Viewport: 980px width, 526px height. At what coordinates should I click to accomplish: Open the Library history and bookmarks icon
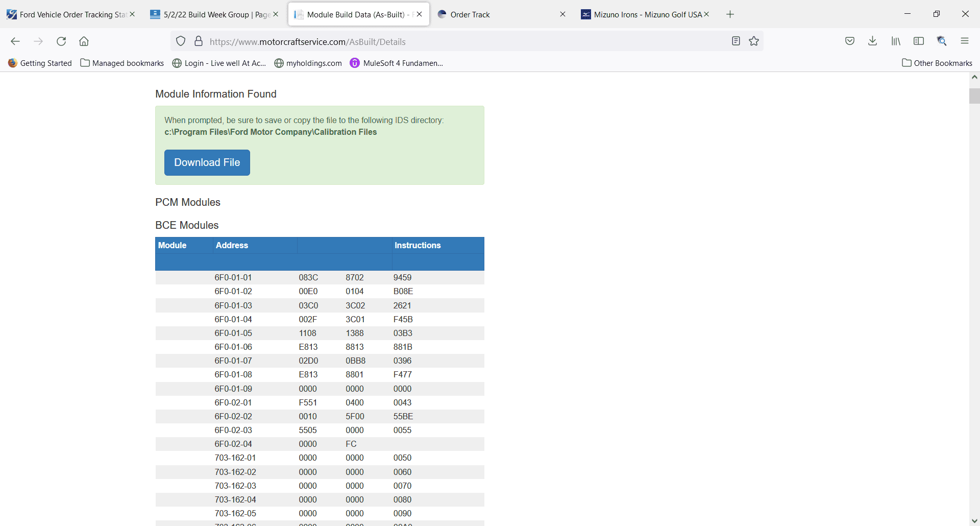[x=896, y=41]
